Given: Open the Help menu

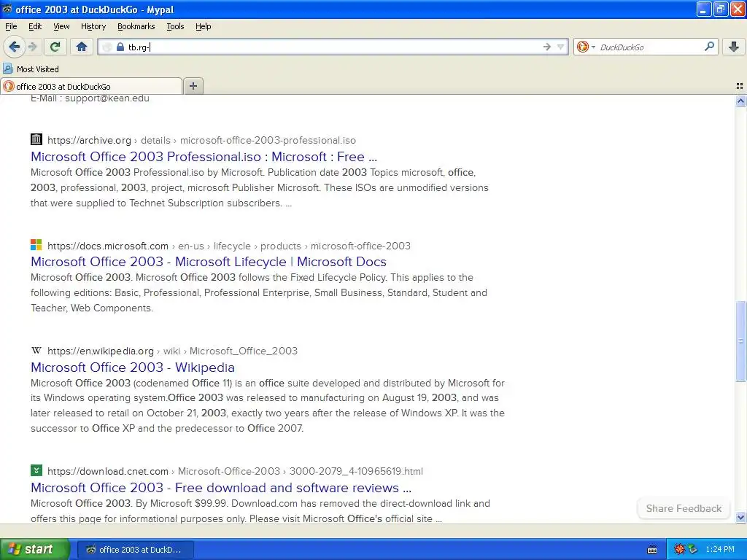Looking at the screenshot, I should point(203,26).
